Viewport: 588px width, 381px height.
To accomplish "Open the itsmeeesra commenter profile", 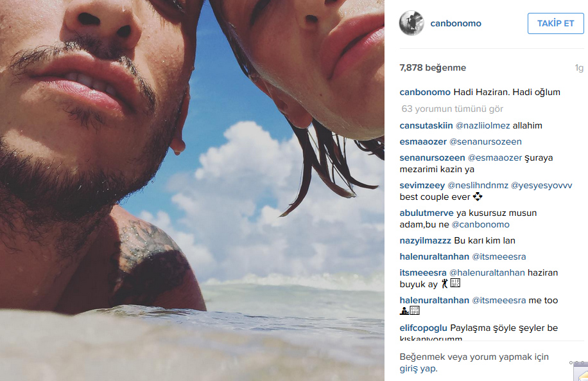I will tap(423, 272).
